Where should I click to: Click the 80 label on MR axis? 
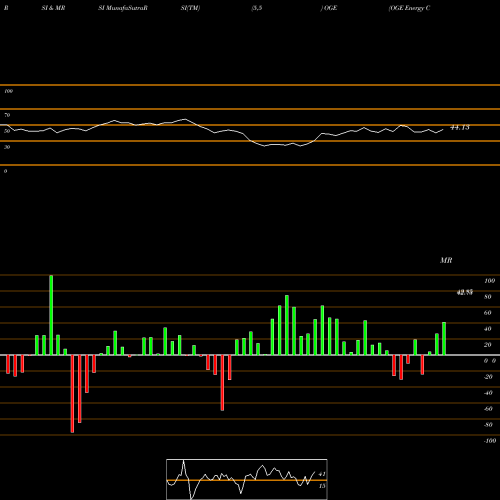coord(488,297)
